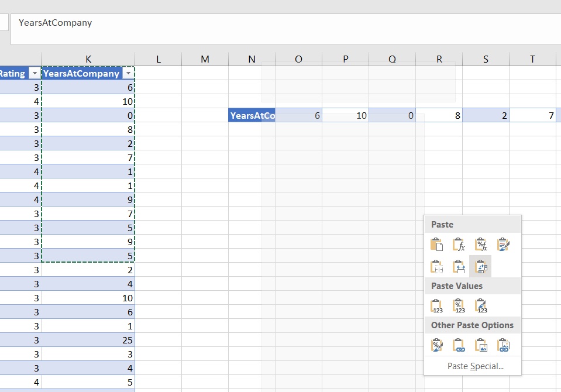Choose Values & Source Formatting paste icon

click(x=481, y=306)
